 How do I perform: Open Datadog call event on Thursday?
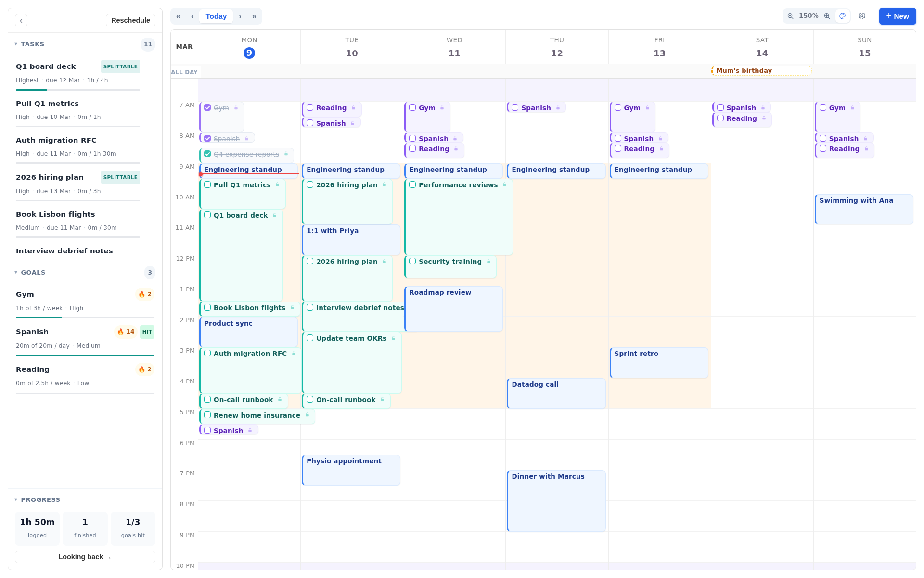(x=556, y=394)
